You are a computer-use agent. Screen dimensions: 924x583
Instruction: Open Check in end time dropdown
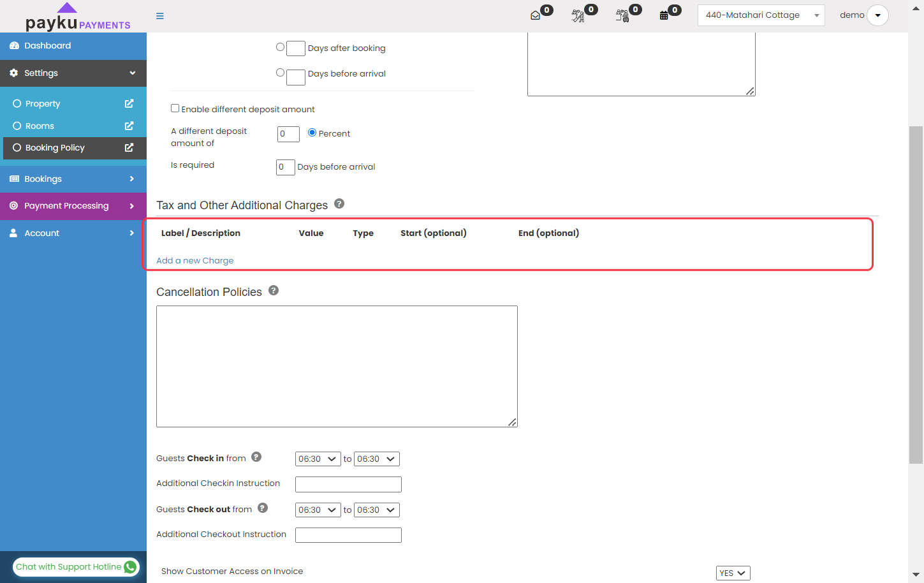(x=376, y=459)
